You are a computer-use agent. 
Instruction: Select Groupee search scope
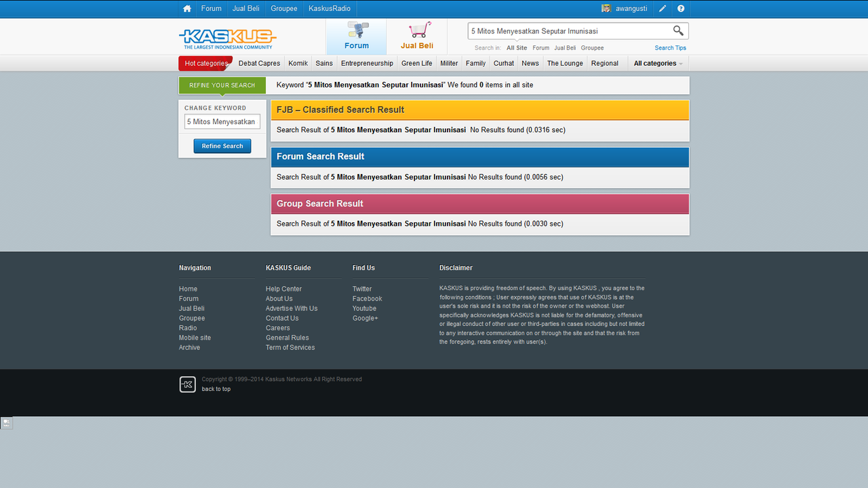592,48
